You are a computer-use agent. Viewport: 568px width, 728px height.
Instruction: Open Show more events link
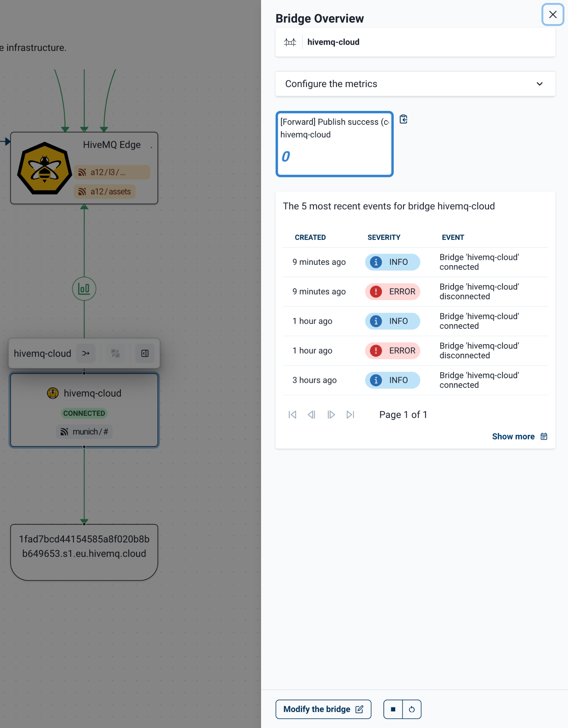(520, 437)
